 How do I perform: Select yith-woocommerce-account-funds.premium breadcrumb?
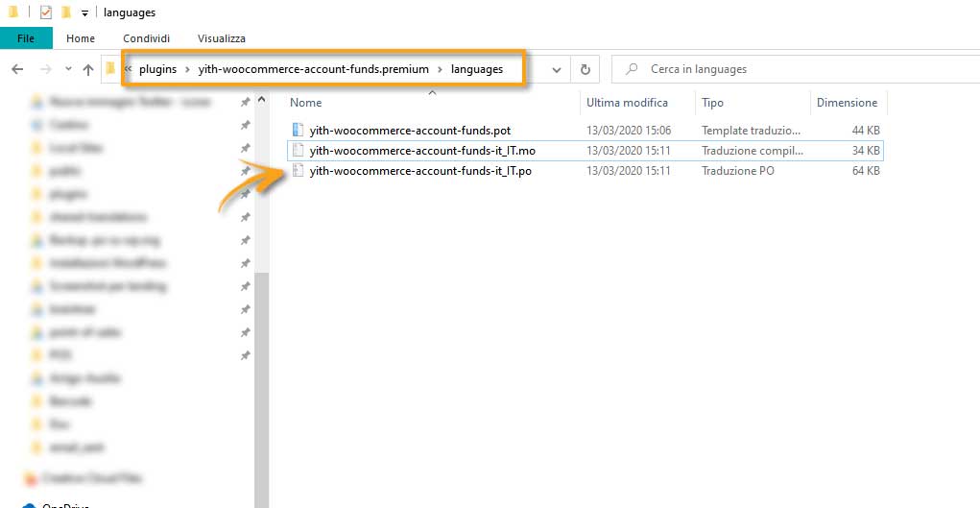pos(313,69)
